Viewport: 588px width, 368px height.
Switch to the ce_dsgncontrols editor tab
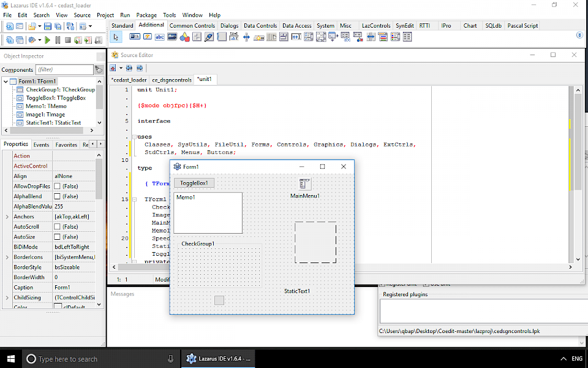pyautogui.click(x=171, y=80)
